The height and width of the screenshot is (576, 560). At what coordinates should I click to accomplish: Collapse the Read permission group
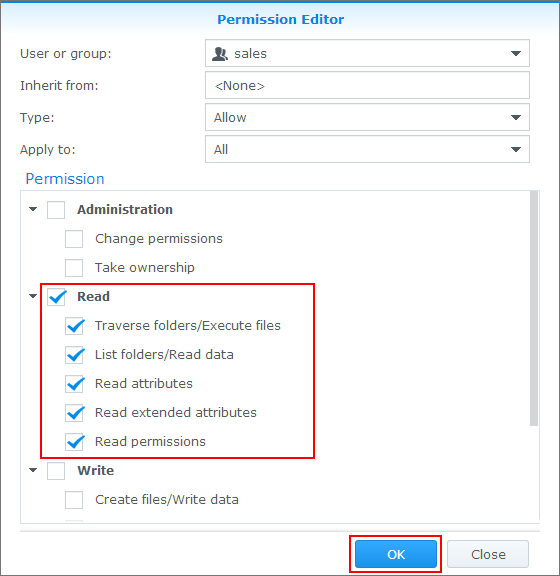(x=33, y=296)
